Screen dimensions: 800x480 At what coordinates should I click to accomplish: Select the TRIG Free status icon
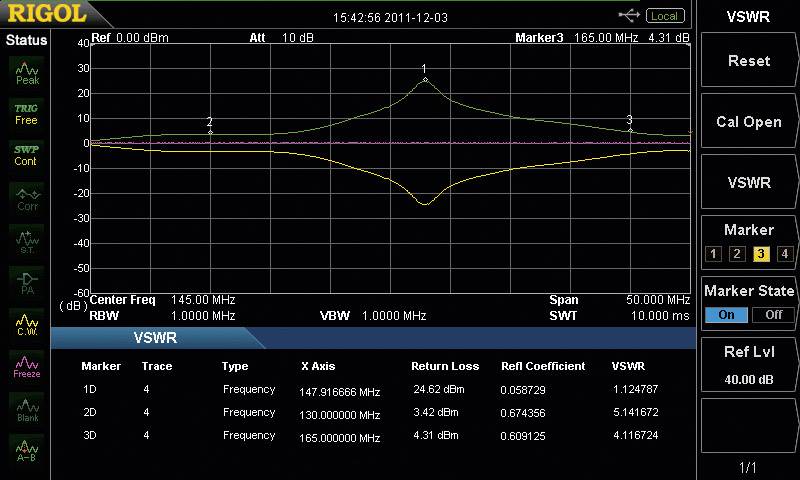click(27, 113)
